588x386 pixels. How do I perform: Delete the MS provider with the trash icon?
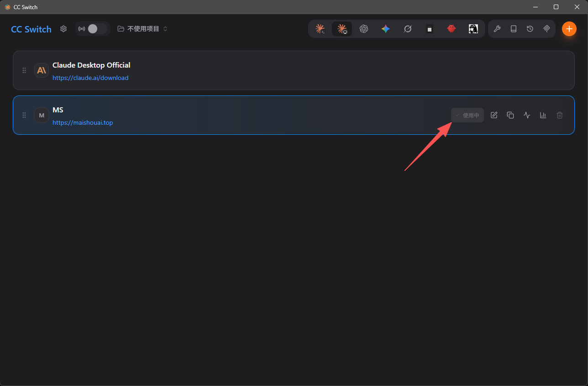(560, 115)
